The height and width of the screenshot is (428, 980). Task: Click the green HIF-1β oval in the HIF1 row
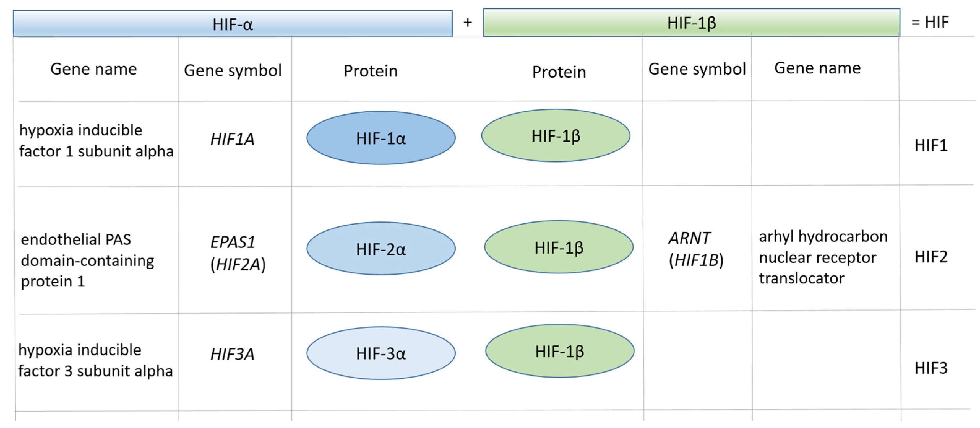(x=556, y=136)
